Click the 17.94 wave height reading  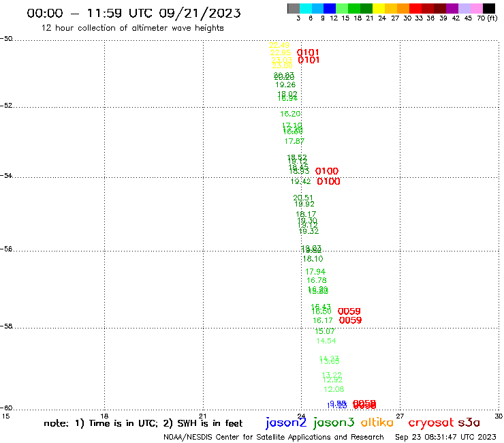point(315,272)
